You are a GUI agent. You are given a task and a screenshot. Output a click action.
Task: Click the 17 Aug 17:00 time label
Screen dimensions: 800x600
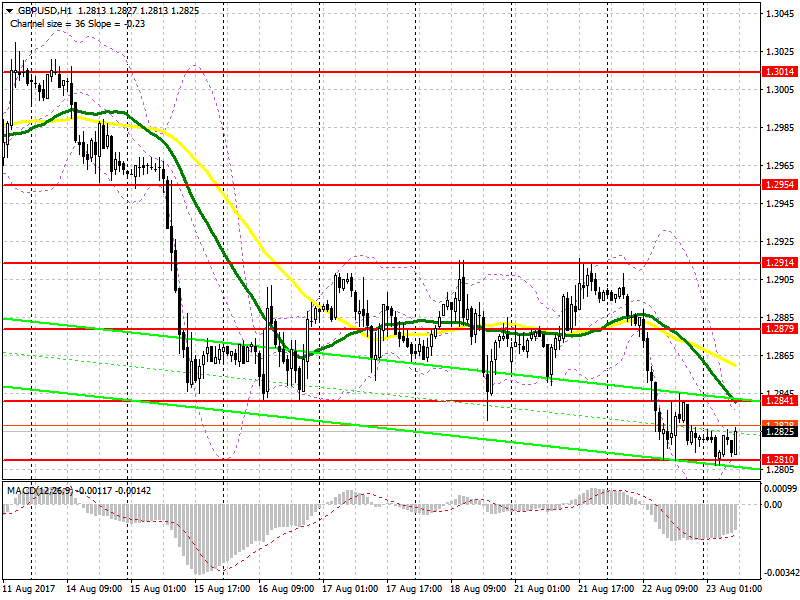click(x=414, y=589)
